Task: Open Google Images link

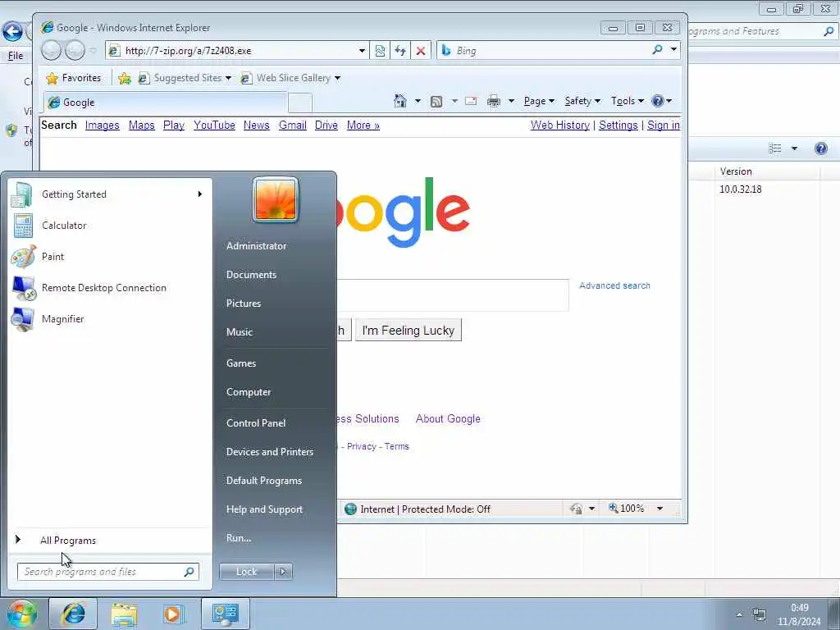Action: (x=102, y=125)
